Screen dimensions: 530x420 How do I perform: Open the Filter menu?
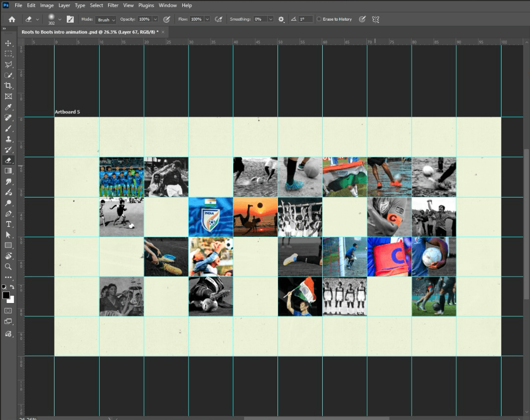[x=113, y=5]
